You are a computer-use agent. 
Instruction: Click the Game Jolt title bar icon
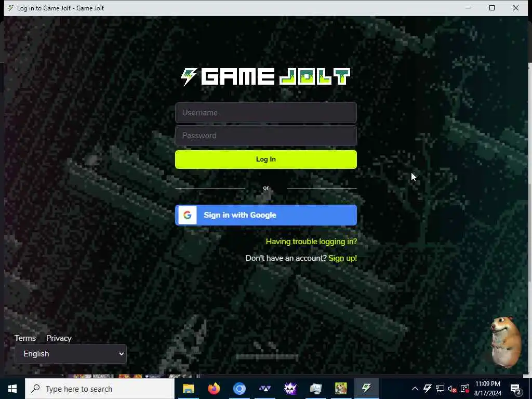10,8
